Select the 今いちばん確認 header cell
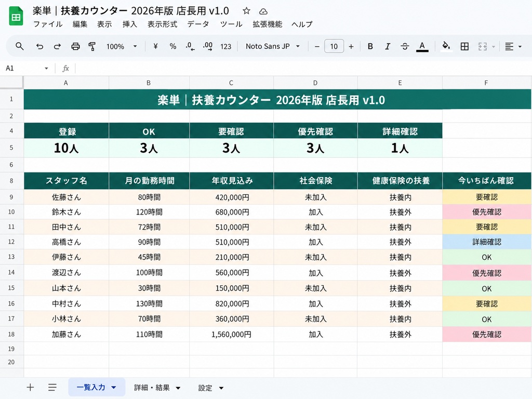 tap(486, 180)
